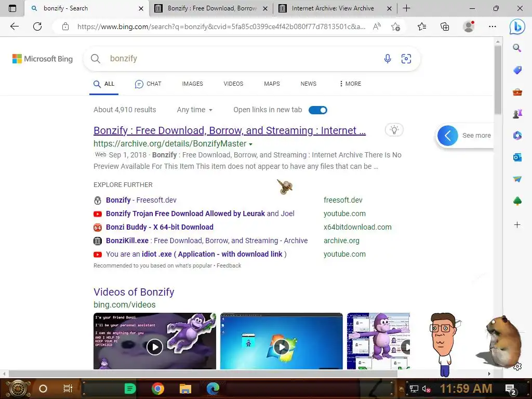532x399 pixels.
Task: Add a sidebar app with plus icon
Action: click(517, 224)
